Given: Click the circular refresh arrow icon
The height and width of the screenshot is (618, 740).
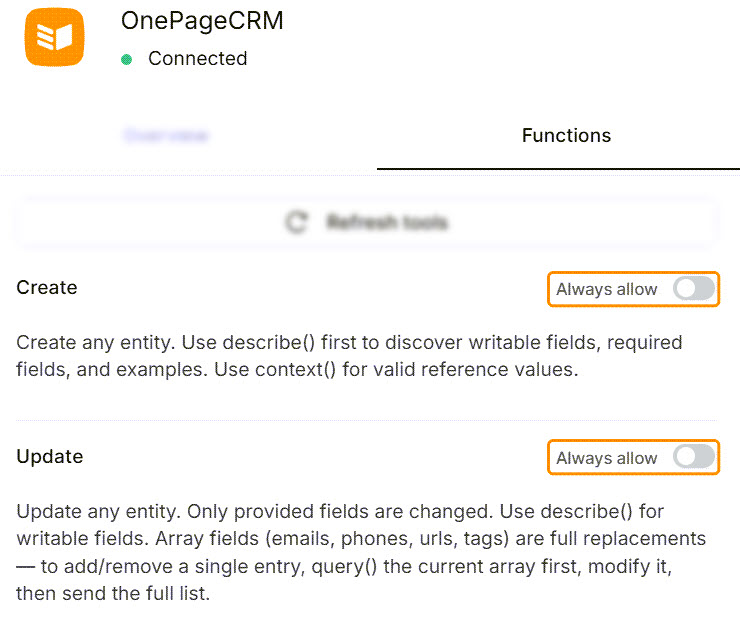Looking at the screenshot, I should coord(297,222).
